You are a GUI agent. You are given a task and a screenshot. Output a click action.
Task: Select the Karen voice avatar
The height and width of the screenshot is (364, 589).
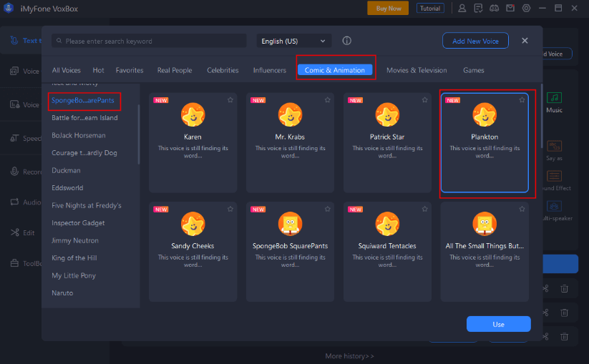point(193,114)
